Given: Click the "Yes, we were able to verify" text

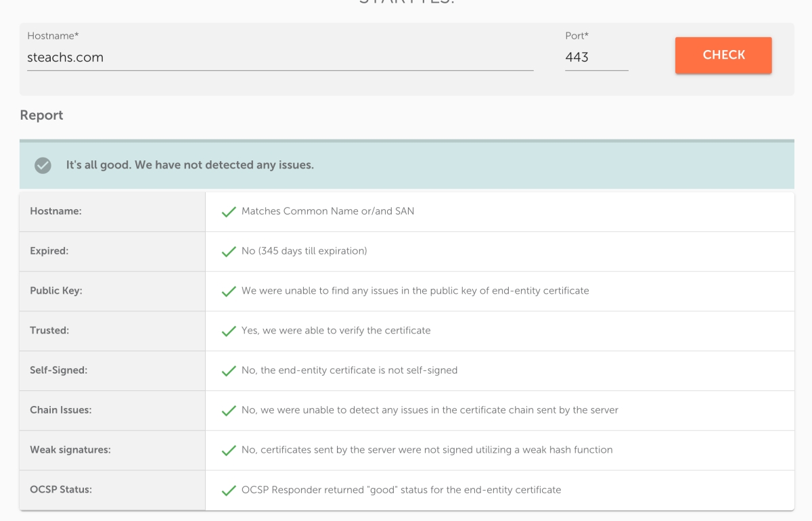Looking at the screenshot, I should click(336, 331).
